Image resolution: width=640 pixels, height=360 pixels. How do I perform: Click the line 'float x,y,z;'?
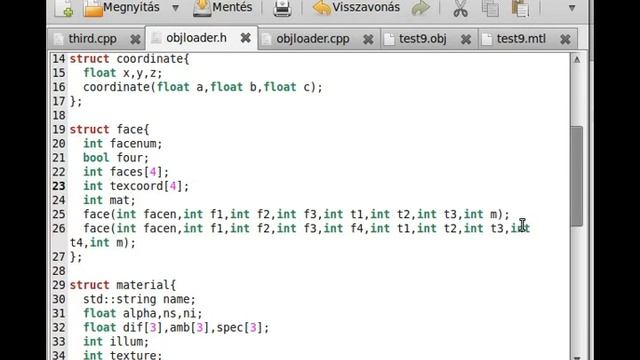[123, 73]
